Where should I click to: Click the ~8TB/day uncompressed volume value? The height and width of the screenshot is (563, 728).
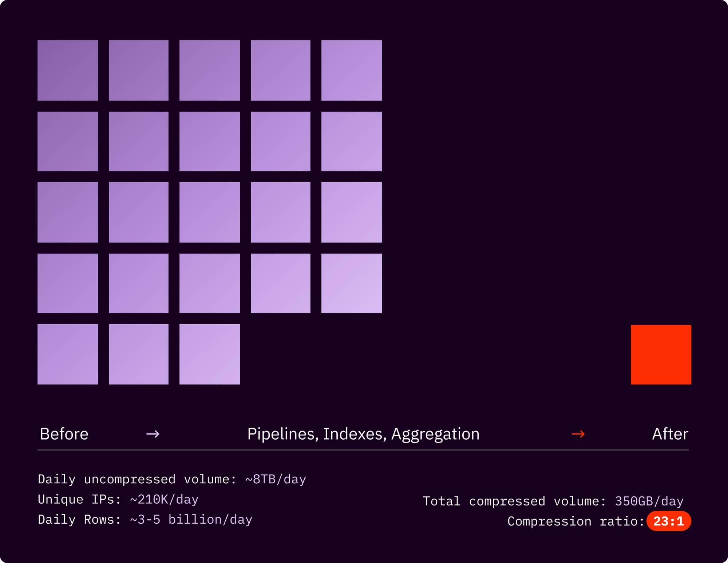[276, 479]
